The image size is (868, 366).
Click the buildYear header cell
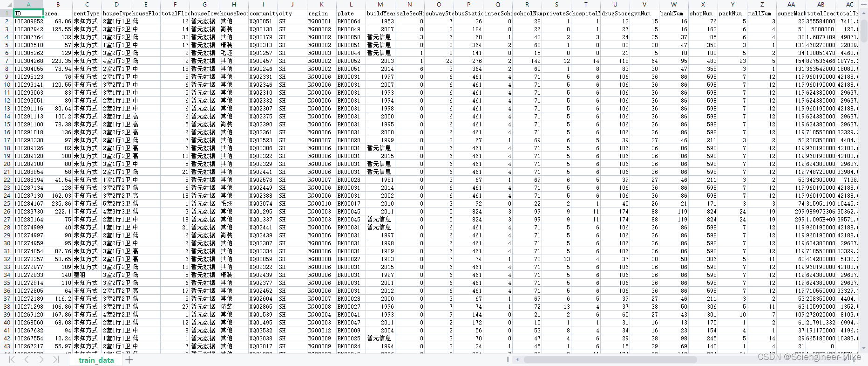click(x=380, y=13)
